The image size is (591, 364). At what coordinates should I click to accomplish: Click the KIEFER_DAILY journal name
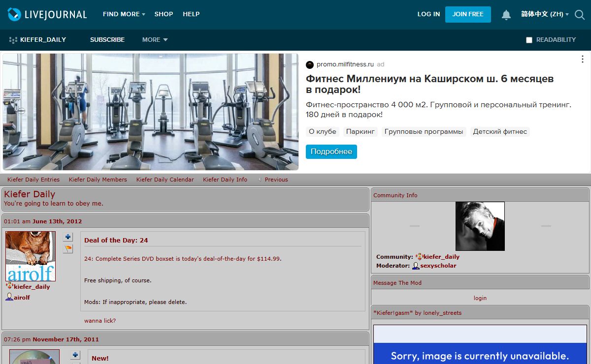pos(43,40)
